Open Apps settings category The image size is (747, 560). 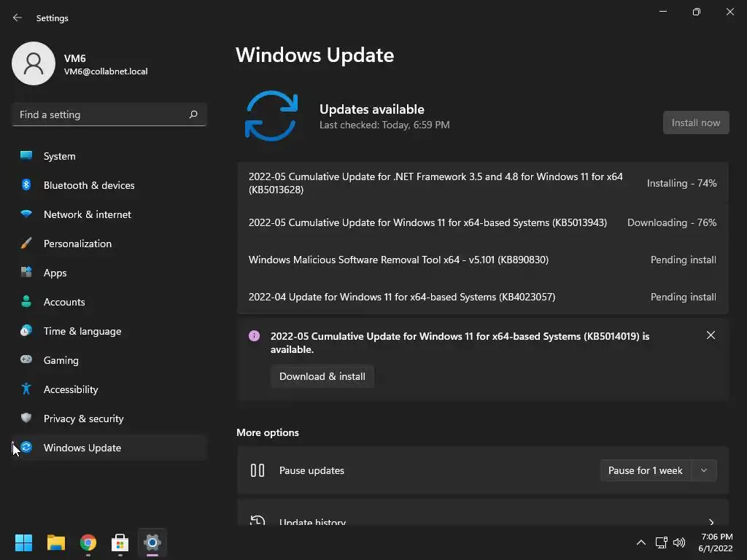(x=109, y=273)
